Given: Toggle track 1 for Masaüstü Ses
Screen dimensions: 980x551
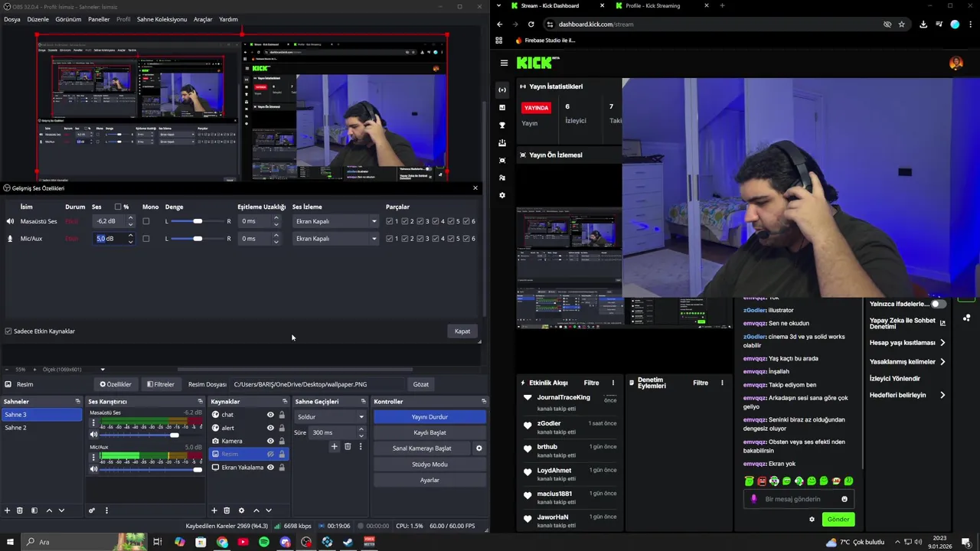Looking at the screenshot, I should pyautogui.click(x=390, y=221).
